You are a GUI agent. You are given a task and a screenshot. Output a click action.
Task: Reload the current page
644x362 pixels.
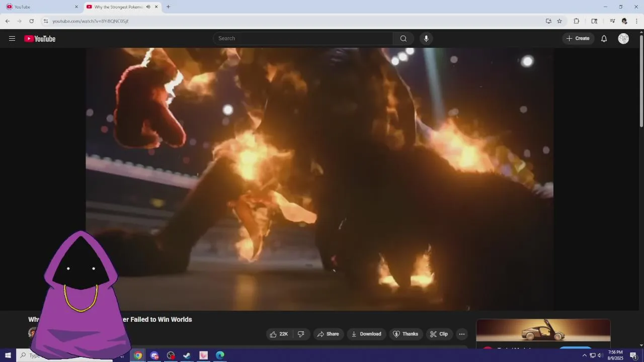point(31,21)
